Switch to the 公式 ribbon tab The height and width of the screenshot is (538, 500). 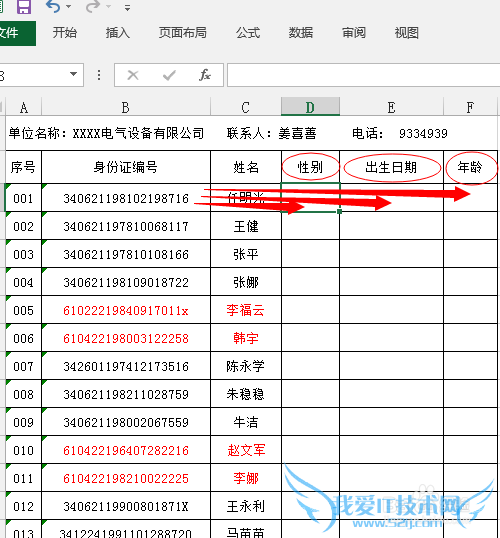tap(248, 33)
